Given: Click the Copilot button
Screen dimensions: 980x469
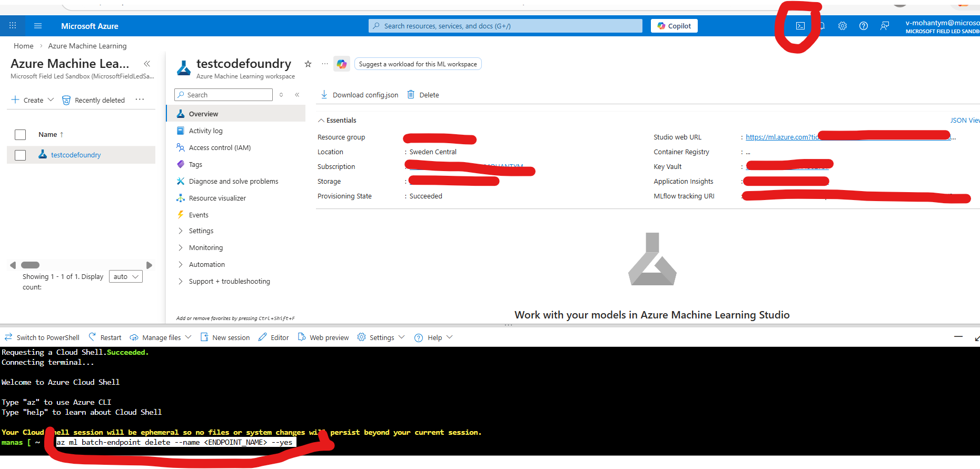Looking at the screenshot, I should (674, 26).
